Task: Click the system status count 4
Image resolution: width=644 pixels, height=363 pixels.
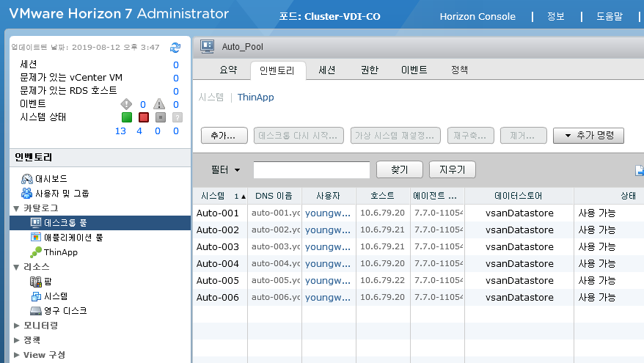Action: 139,131
